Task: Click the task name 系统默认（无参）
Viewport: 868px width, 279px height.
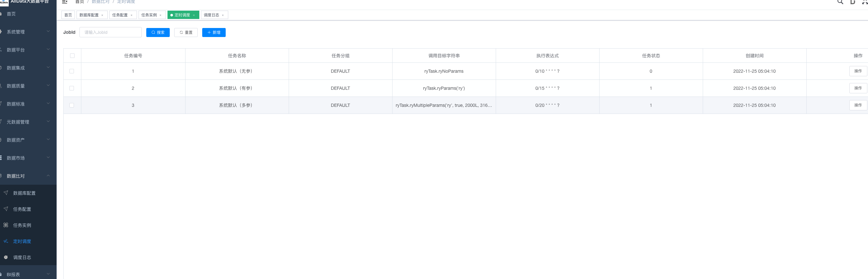Action: coord(237,71)
